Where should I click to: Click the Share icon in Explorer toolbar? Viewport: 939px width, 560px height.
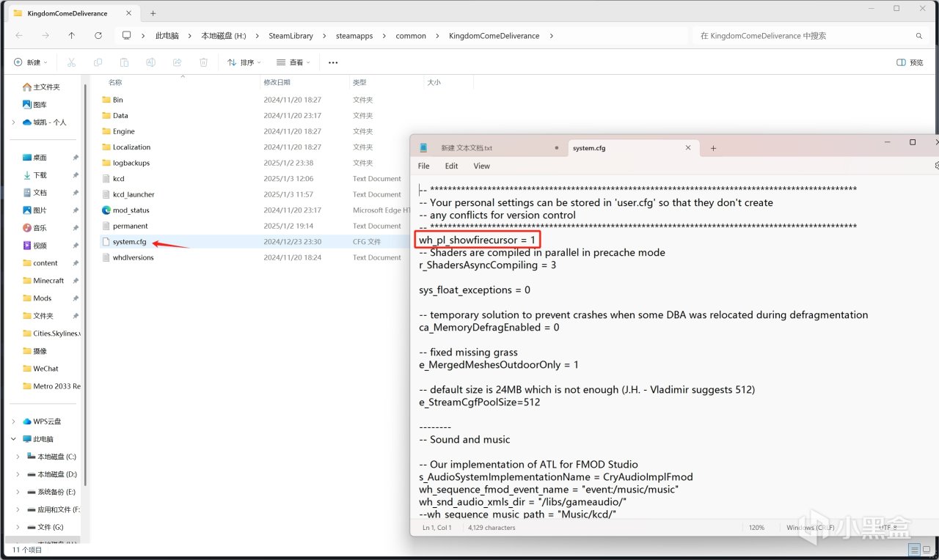pyautogui.click(x=177, y=62)
